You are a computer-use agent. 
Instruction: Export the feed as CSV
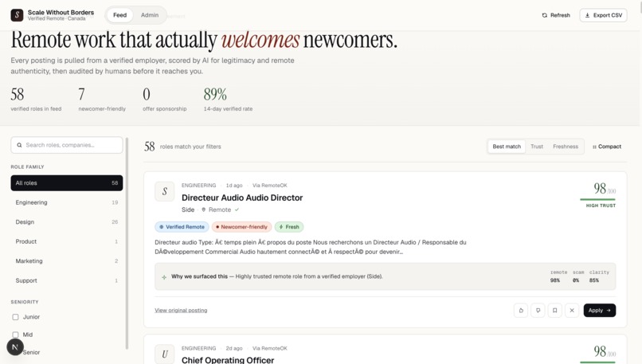(x=603, y=15)
